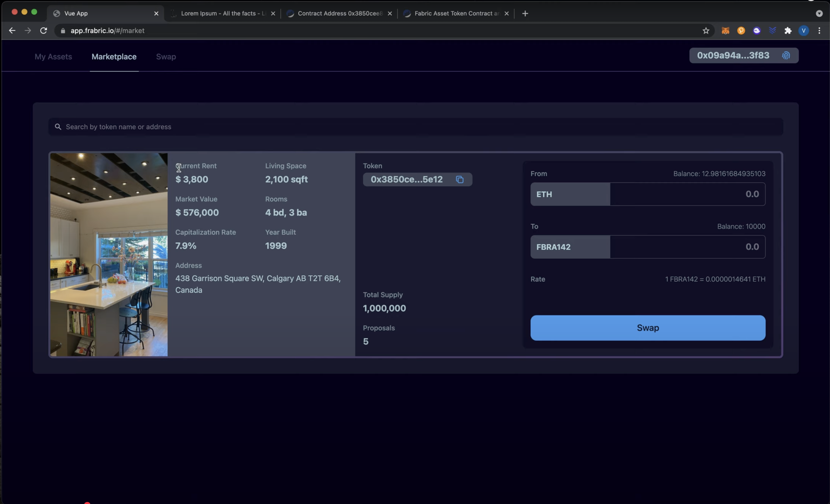Image resolution: width=830 pixels, height=504 pixels.
Task: Open the Chrome three-dot menu
Action: click(819, 31)
